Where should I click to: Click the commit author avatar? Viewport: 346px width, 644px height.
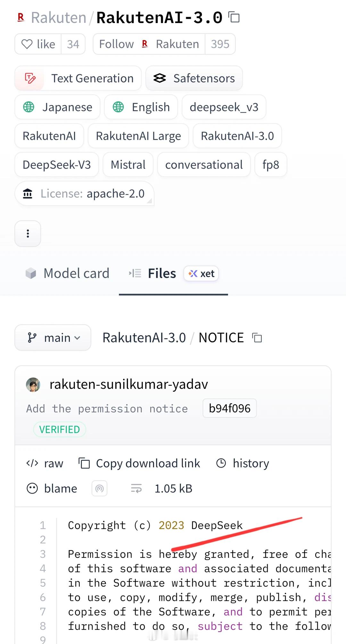33,384
